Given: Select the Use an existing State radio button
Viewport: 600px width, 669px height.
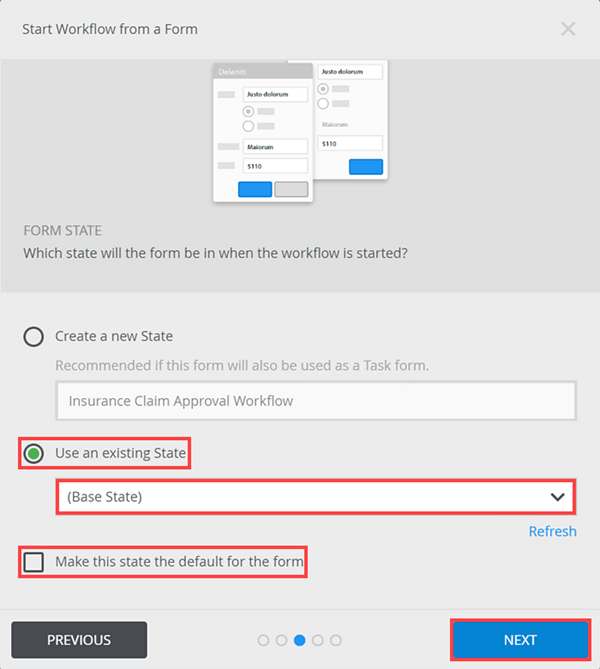Looking at the screenshot, I should point(34,453).
